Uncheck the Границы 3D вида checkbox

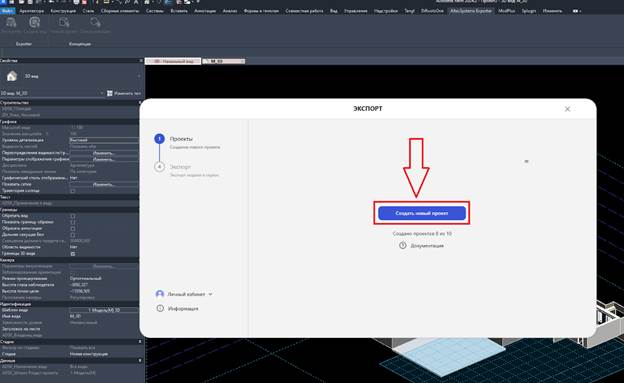73,254
